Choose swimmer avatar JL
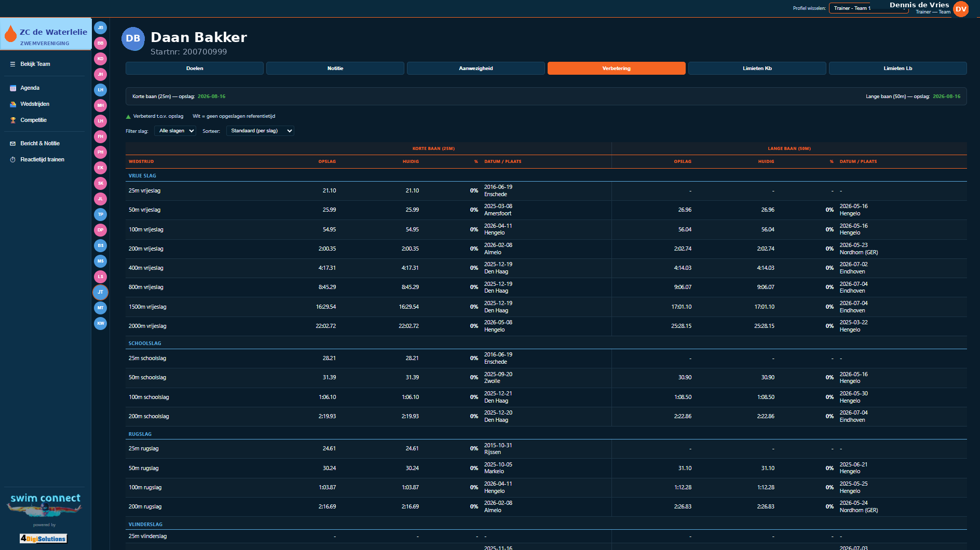980x550 pixels. pyautogui.click(x=101, y=199)
